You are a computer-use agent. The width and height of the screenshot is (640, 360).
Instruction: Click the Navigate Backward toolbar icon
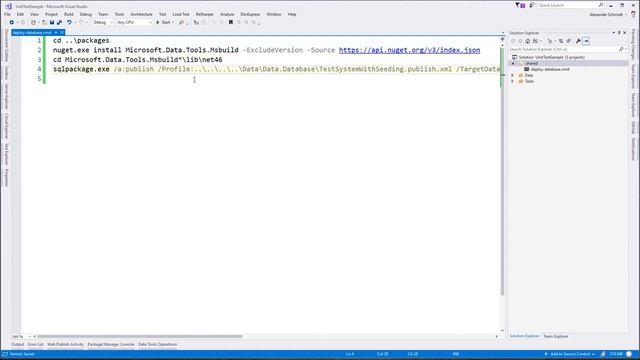click(11, 22)
